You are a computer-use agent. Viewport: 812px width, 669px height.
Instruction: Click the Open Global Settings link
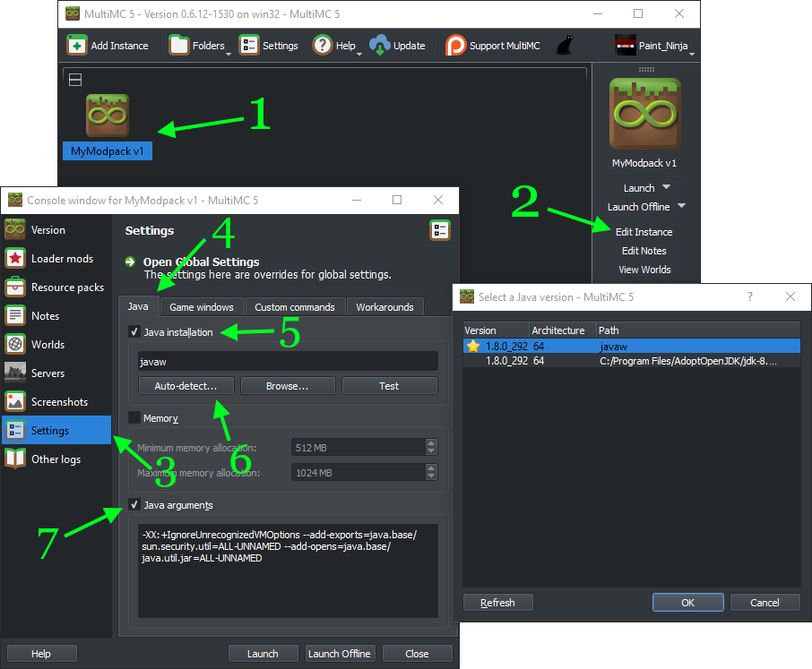201,262
